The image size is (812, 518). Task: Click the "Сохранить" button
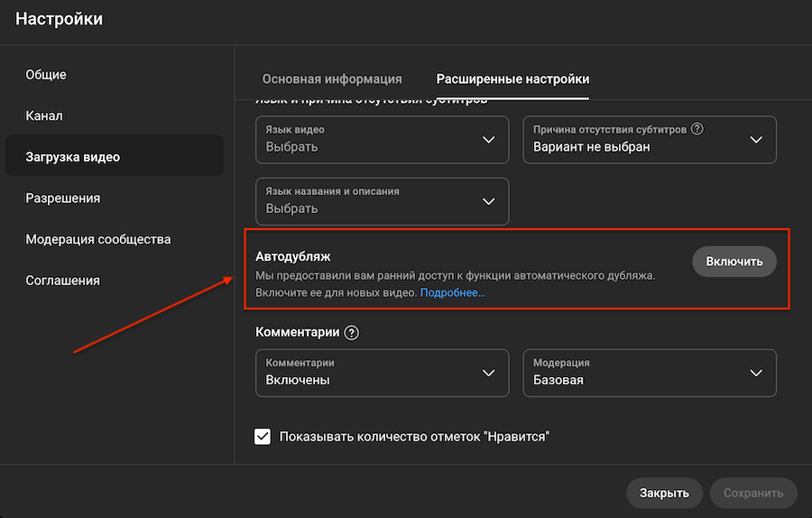click(753, 493)
